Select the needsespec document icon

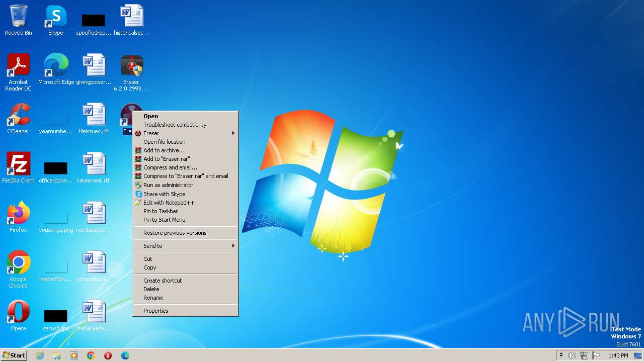click(94, 217)
